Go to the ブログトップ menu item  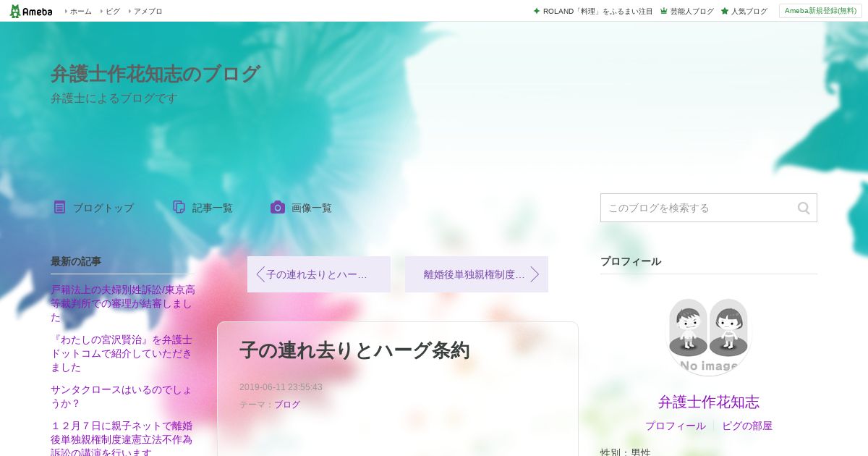click(x=103, y=208)
